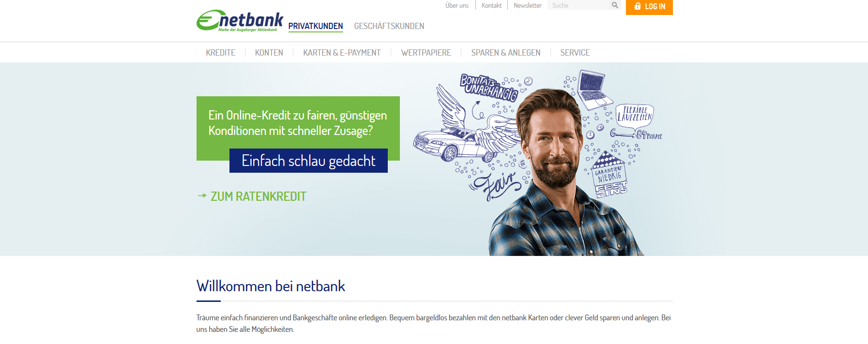The width and height of the screenshot is (868, 344).
Task: Click the Garantiert Niedrig Festzins house doodle
Action: point(610,175)
